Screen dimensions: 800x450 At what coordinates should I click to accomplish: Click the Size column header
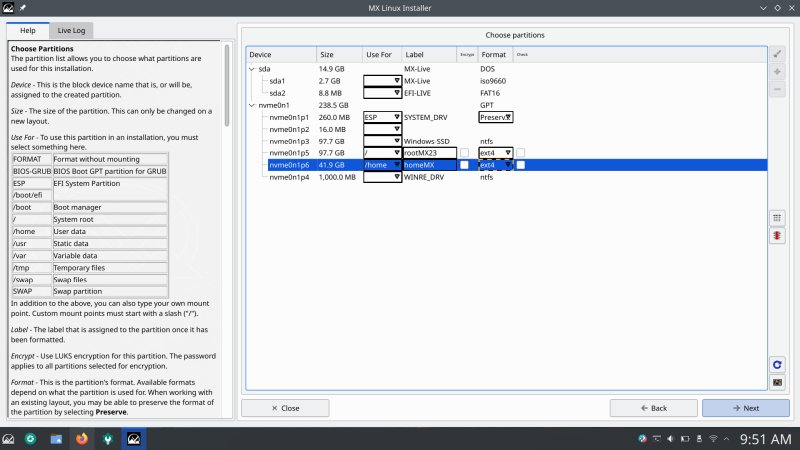tap(339, 55)
